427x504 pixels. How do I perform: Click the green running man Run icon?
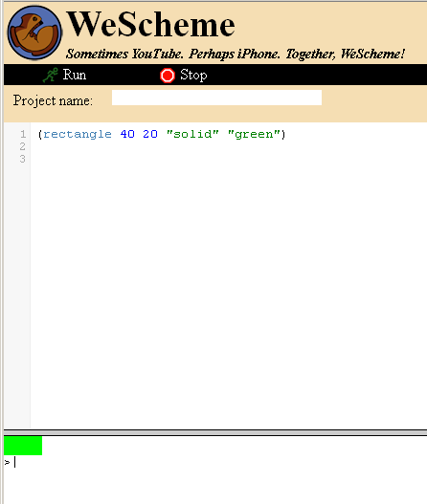pos(50,75)
